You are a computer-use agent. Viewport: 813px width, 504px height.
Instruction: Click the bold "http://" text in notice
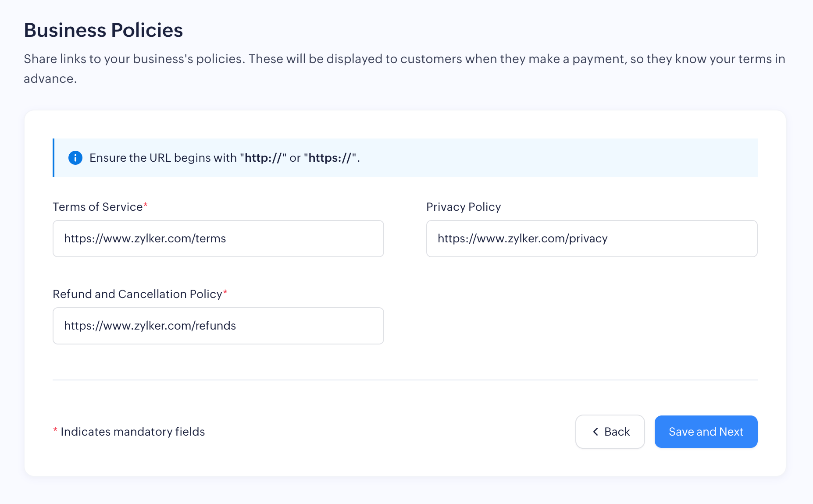[263, 158]
